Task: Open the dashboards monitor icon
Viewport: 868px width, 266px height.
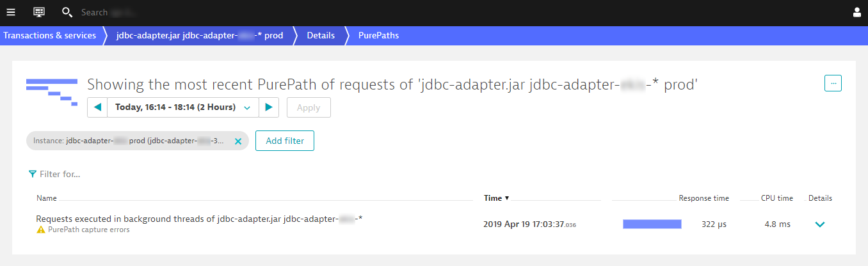Action: tap(39, 12)
